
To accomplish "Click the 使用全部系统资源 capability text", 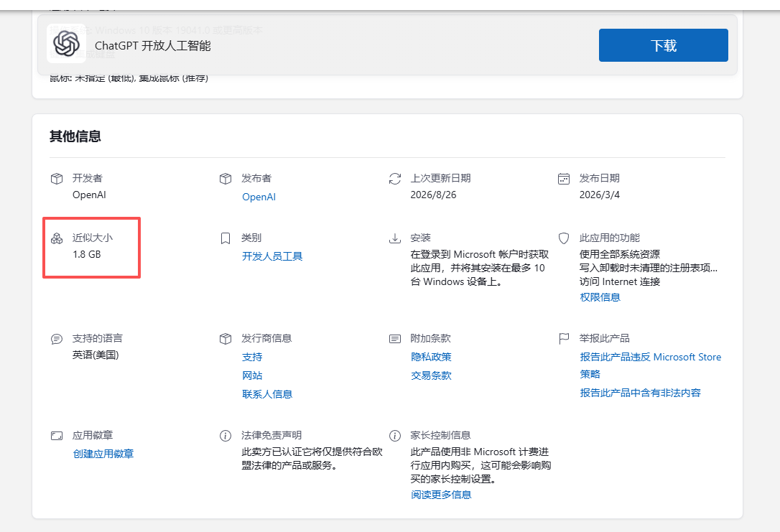I will point(620,254).
